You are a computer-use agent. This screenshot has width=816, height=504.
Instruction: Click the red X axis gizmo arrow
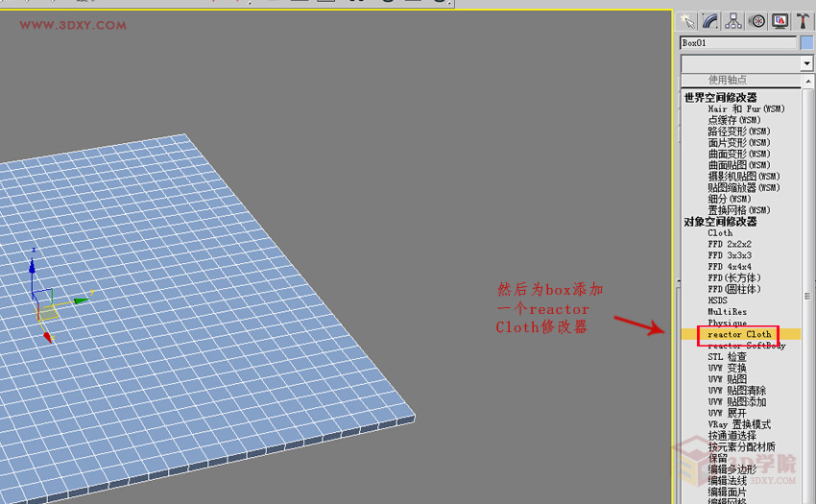(x=47, y=338)
